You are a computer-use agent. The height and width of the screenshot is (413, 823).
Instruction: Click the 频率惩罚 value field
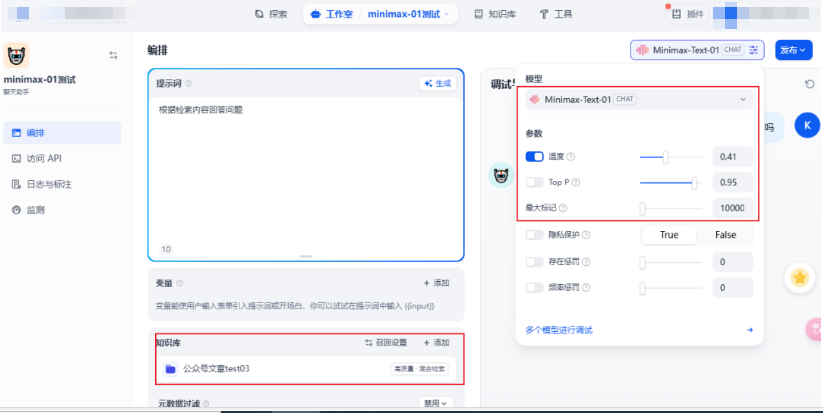pos(733,288)
